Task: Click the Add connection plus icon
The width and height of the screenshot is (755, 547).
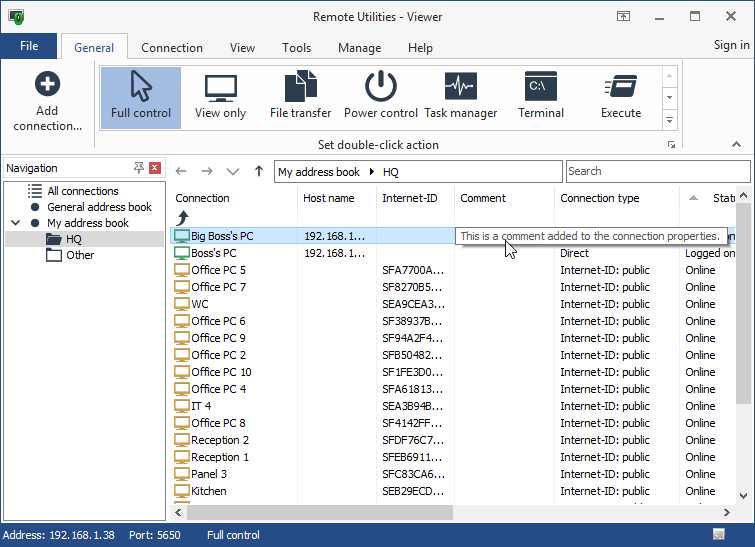Action: pyautogui.click(x=47, y=84)
